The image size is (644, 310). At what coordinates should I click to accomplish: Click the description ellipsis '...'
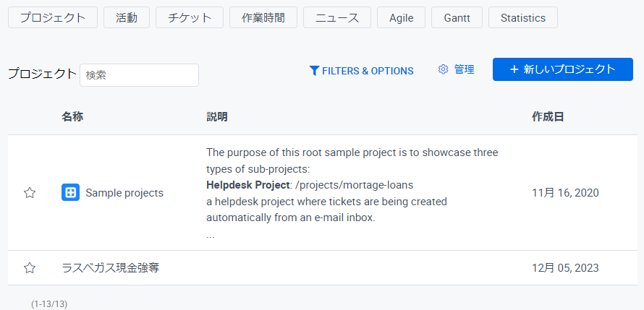211,236
